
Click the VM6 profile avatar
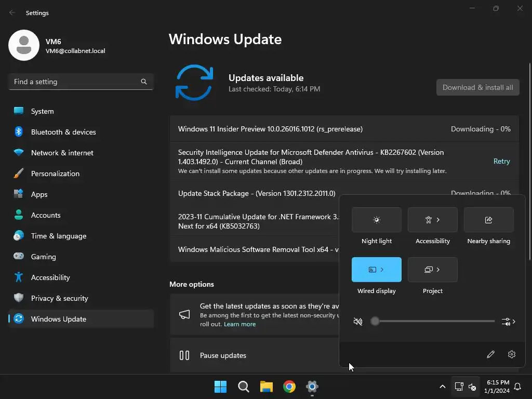tap(24, 45)
